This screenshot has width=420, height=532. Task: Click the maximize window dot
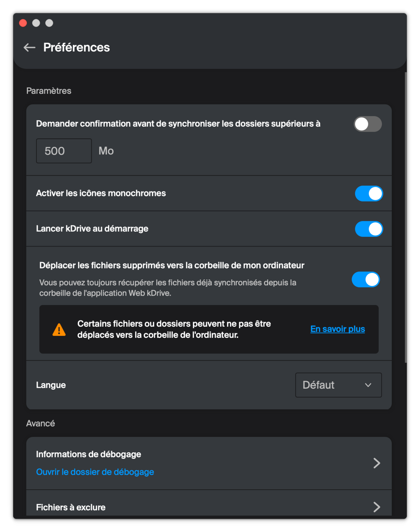tap(49, 23)
